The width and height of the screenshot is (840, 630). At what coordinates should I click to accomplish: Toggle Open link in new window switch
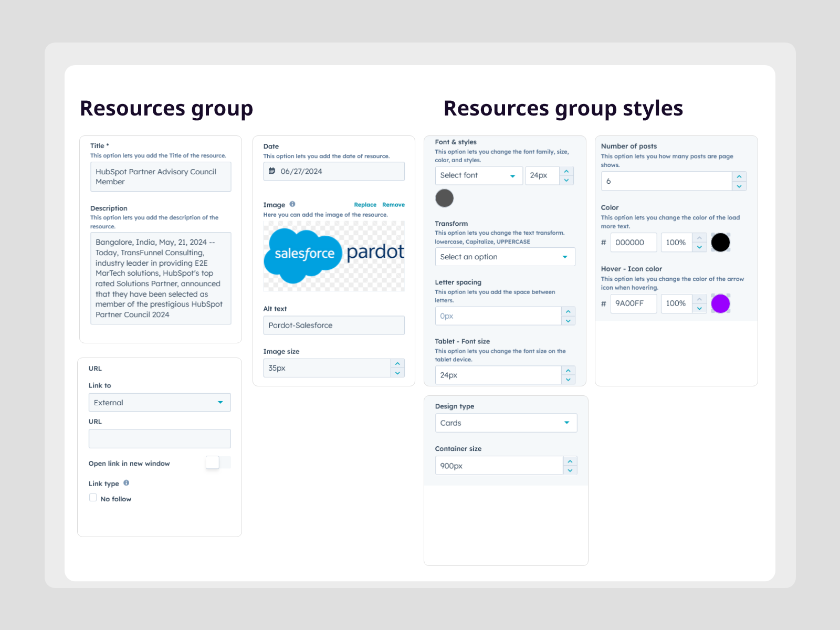217,463
